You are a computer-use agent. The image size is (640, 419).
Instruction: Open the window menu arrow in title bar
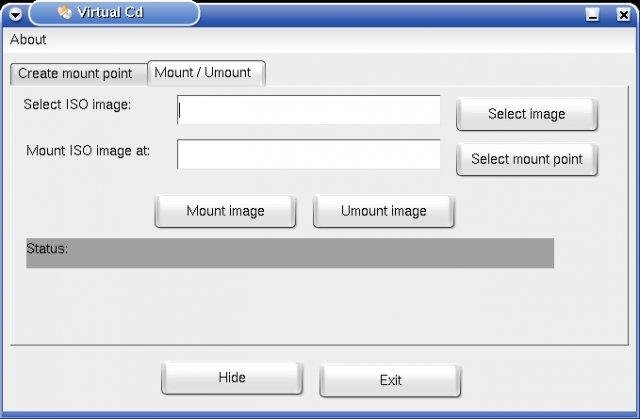15,13
